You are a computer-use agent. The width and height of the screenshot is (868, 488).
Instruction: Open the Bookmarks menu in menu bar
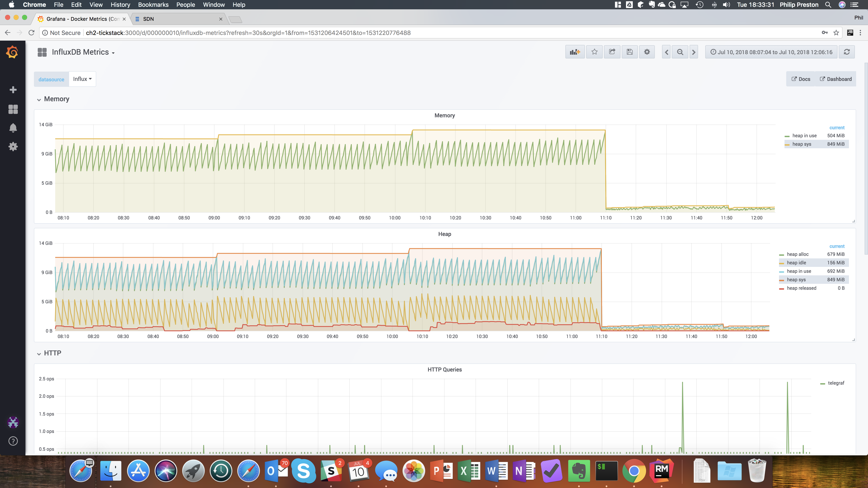[153, 5]
